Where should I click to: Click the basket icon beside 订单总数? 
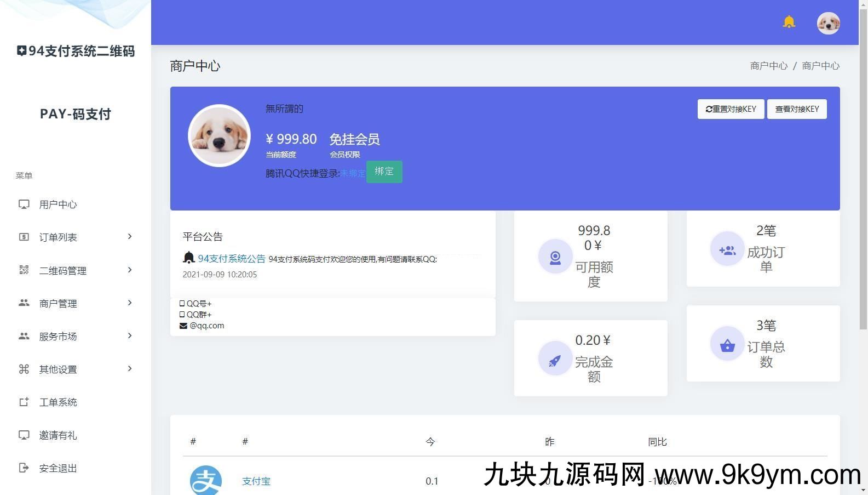click(x=727, y=344)
